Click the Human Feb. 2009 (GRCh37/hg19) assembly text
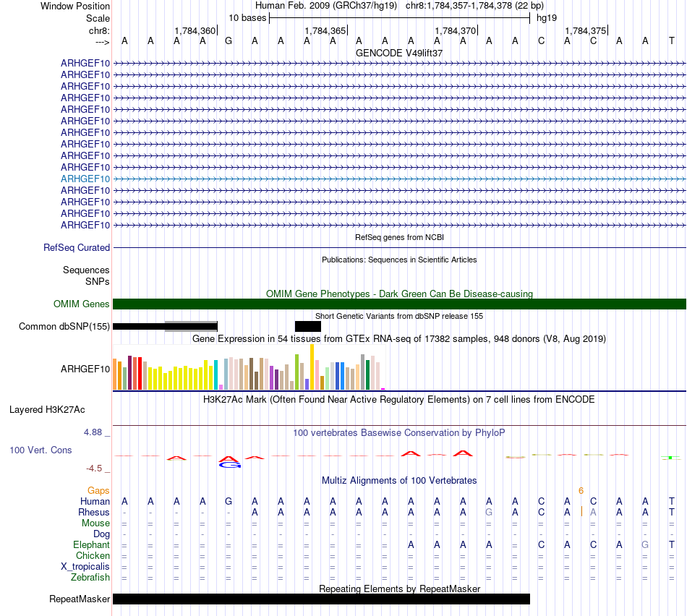The image size is (687, 616). 326,6
